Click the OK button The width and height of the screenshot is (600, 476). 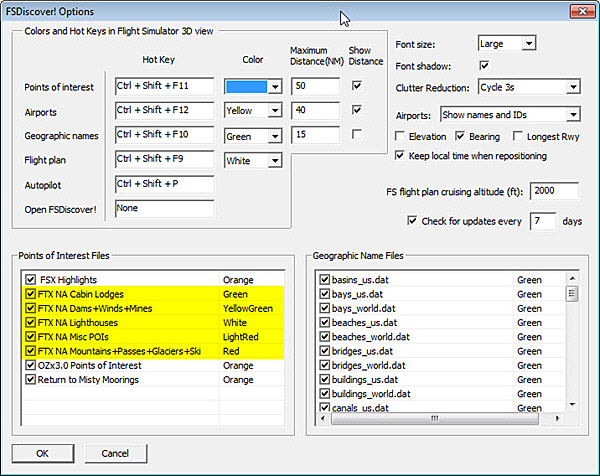point(41,453)
